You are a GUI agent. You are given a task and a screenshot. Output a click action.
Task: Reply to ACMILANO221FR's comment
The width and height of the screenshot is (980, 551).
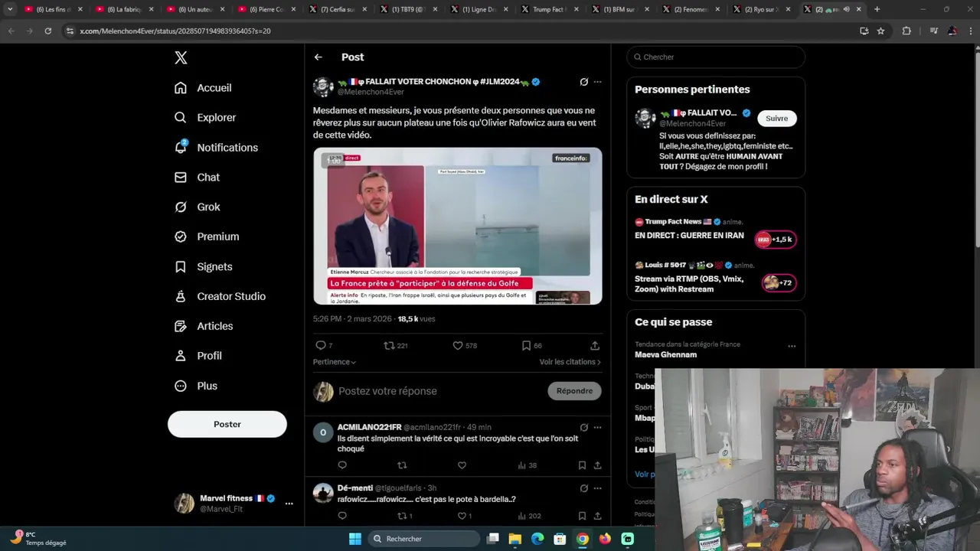342,465
